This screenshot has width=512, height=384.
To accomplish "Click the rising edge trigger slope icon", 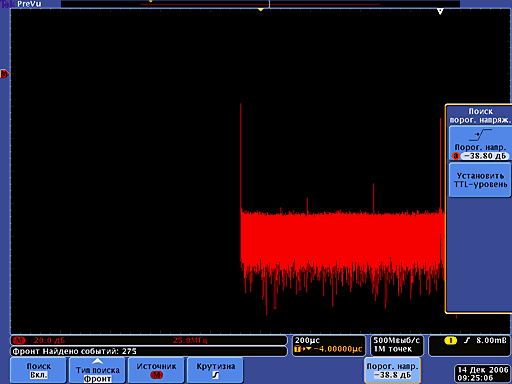I will click(x=467, y=340).
